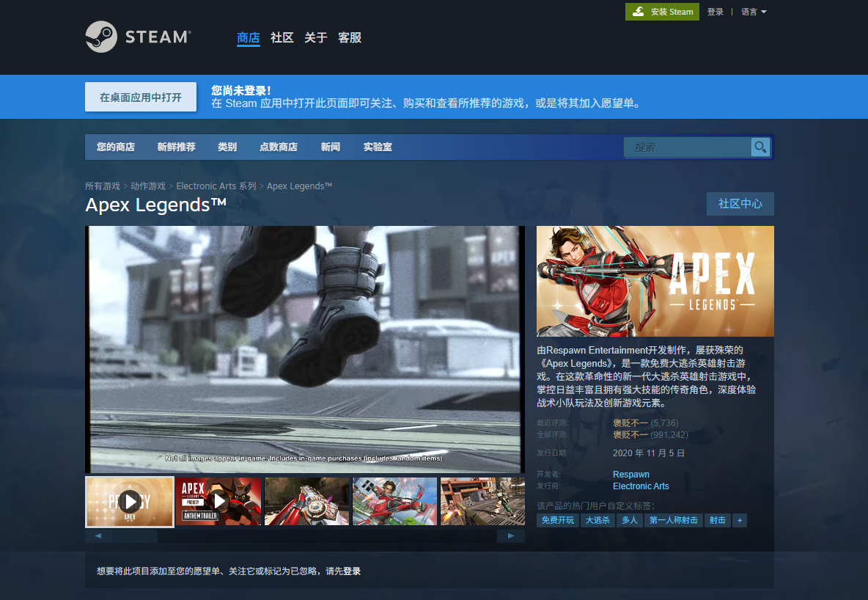
Task: Select the street gunfight screenshot thumbnail
Action: click(x=482, y=502)
